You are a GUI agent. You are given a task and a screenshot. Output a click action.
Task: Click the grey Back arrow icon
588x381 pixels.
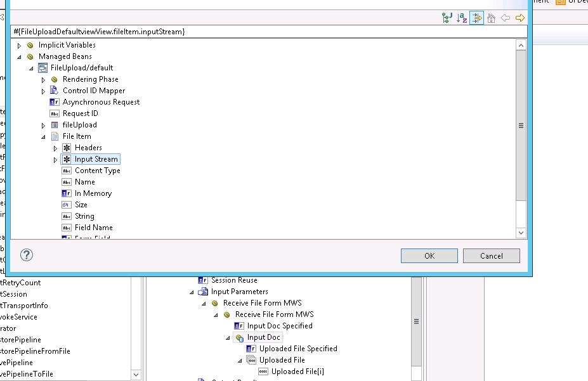506,18
